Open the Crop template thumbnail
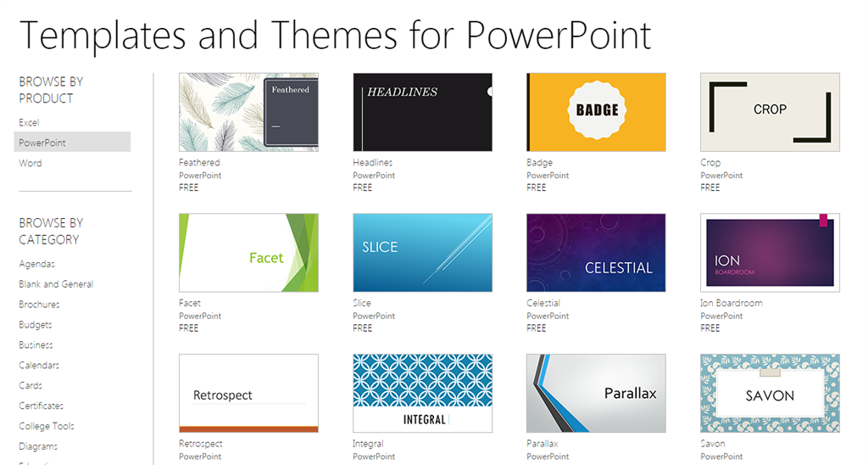The height and width of the screenshot is (465, 868). click(770, 112)
